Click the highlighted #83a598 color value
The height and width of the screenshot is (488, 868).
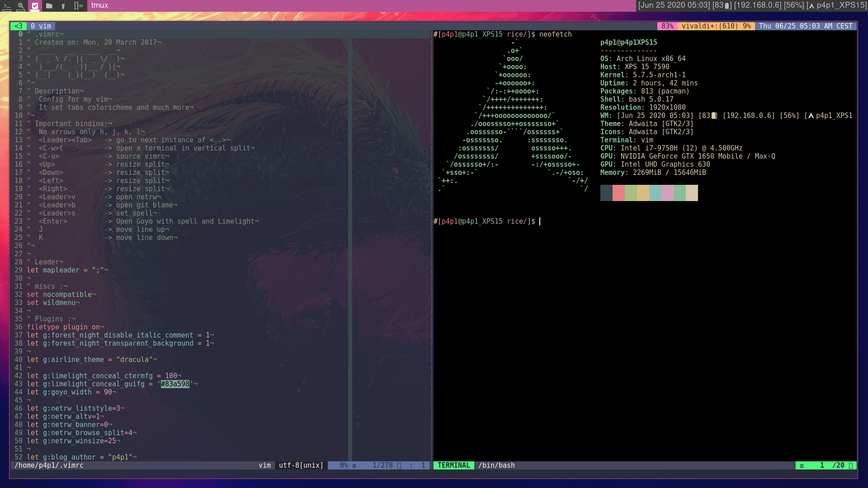[175, 384]
